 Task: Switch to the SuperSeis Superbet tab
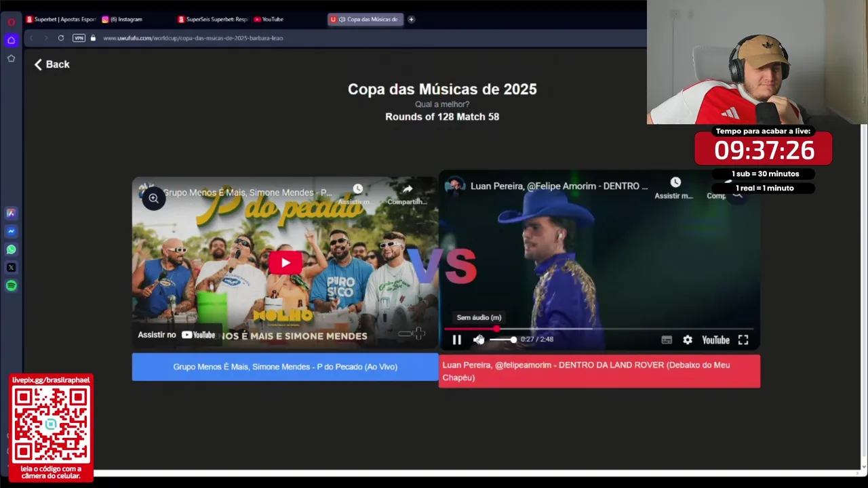pos(212,19)
